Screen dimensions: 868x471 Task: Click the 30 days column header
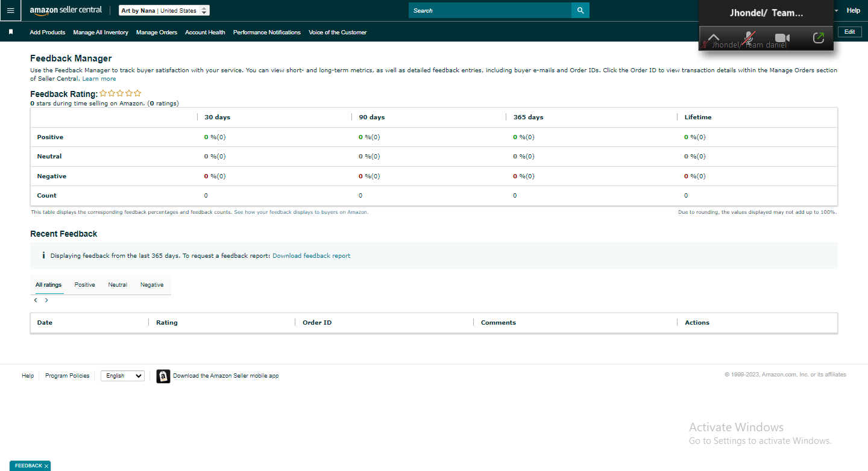pos(217,117)
